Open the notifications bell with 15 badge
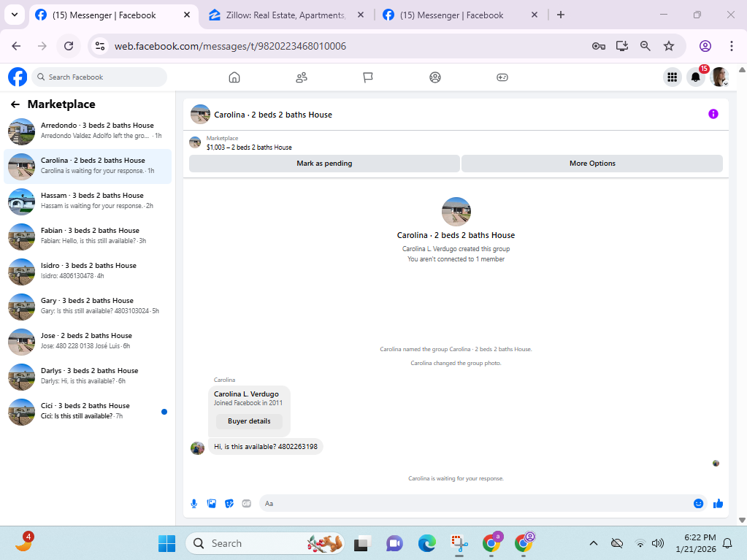This screenshot has width=747, height=560. [x=696, y=77]
